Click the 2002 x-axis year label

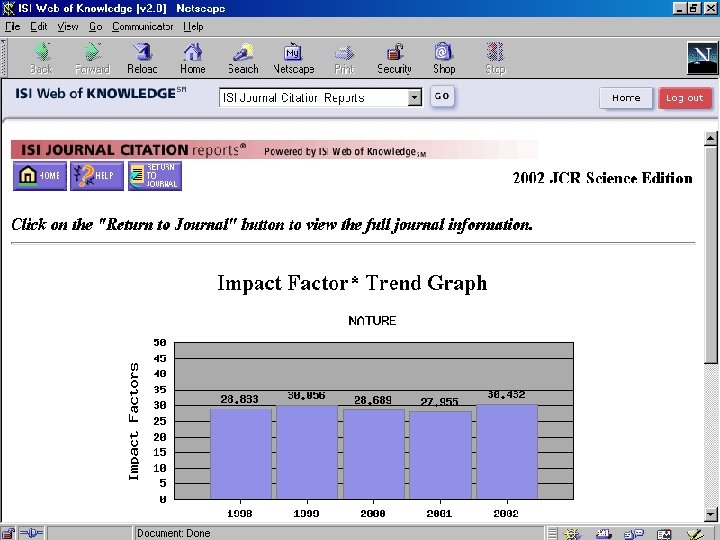coord(506,513)
